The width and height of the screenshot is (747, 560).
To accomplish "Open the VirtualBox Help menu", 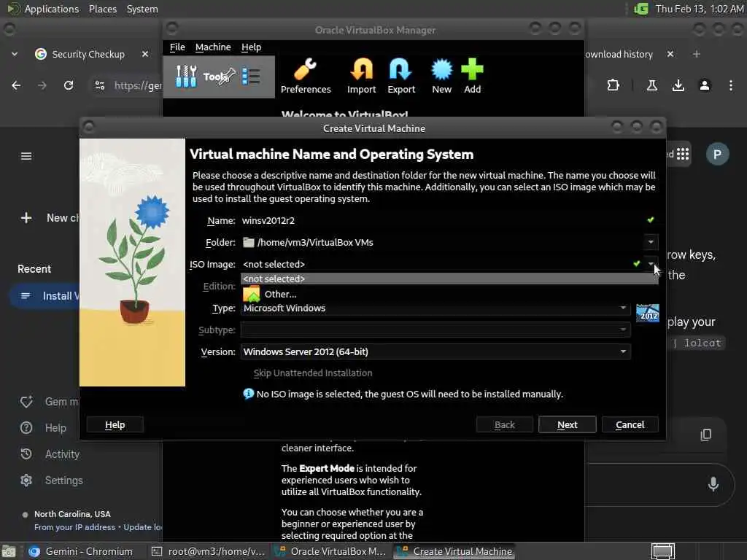I will tap(251, 47).
